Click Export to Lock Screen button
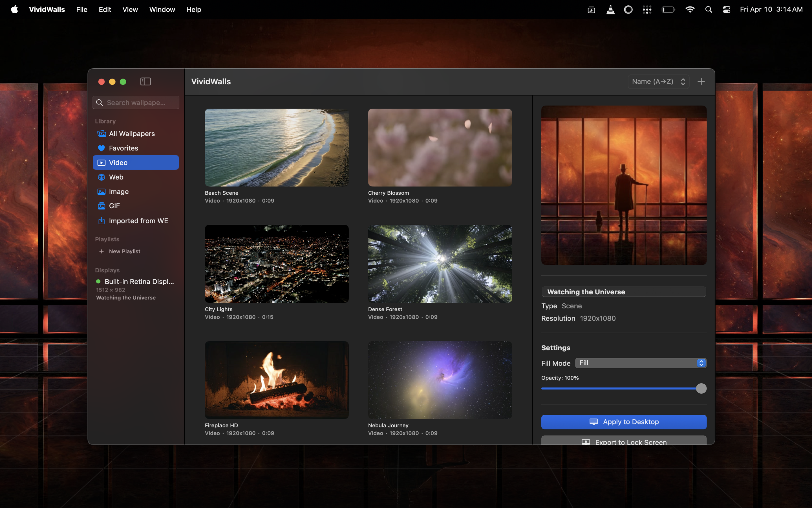This screenshot has height=508, width=812. [x=624, y=441]
